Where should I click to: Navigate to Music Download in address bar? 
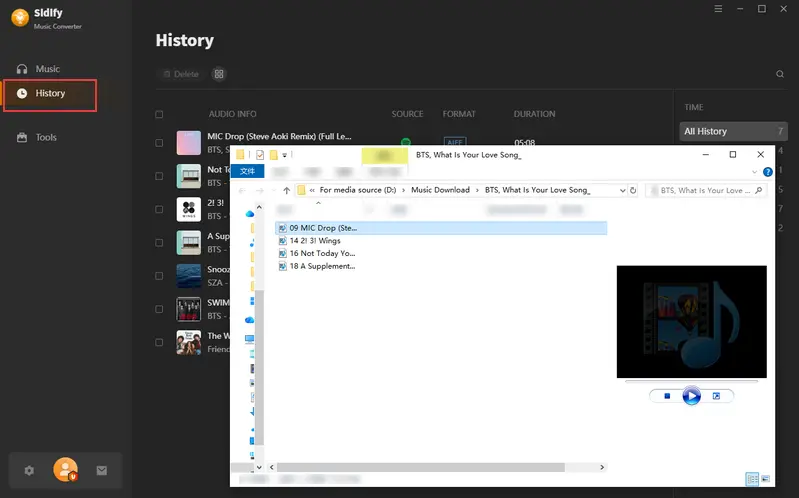(440, 190)
